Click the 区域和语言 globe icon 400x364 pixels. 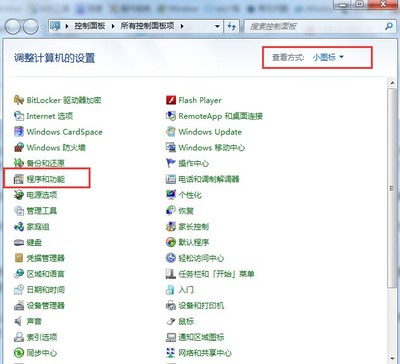(19, 274)
